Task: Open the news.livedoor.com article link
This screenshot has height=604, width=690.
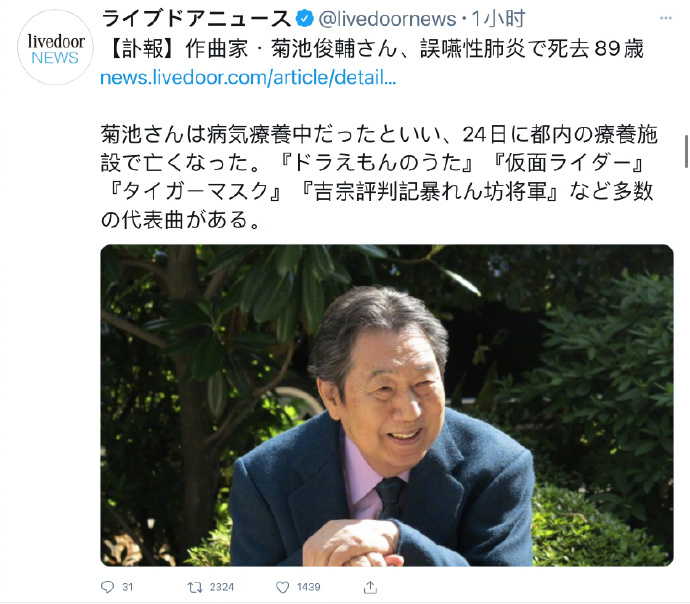Action: (x=248, y=78)
